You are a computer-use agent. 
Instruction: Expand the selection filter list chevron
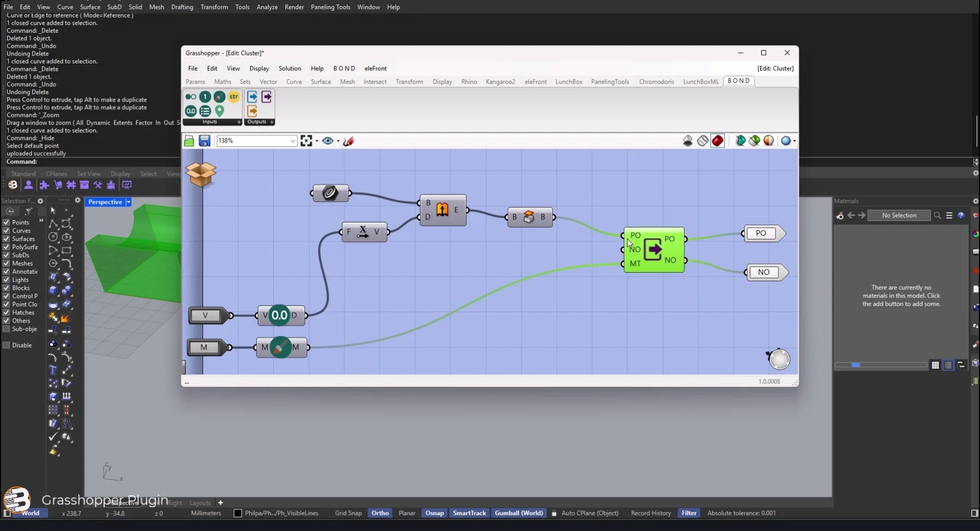[x=41, y=221]
